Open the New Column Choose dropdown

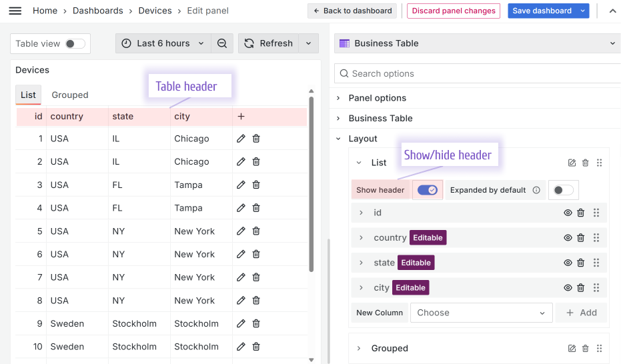point(480,313)
